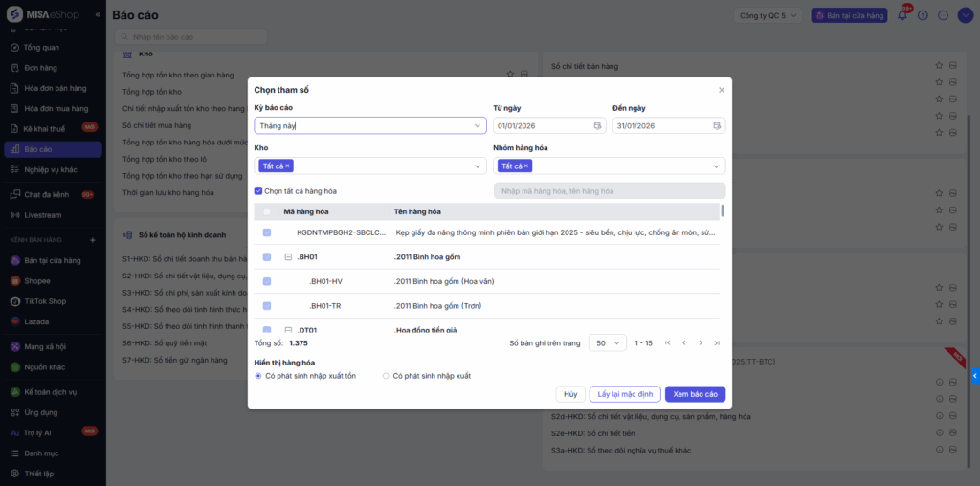Image resolution: width=980 pixels, height=486 pixels.
Task: Toggle the checkbox for .BH01-HV row
Action: [267, 281]
